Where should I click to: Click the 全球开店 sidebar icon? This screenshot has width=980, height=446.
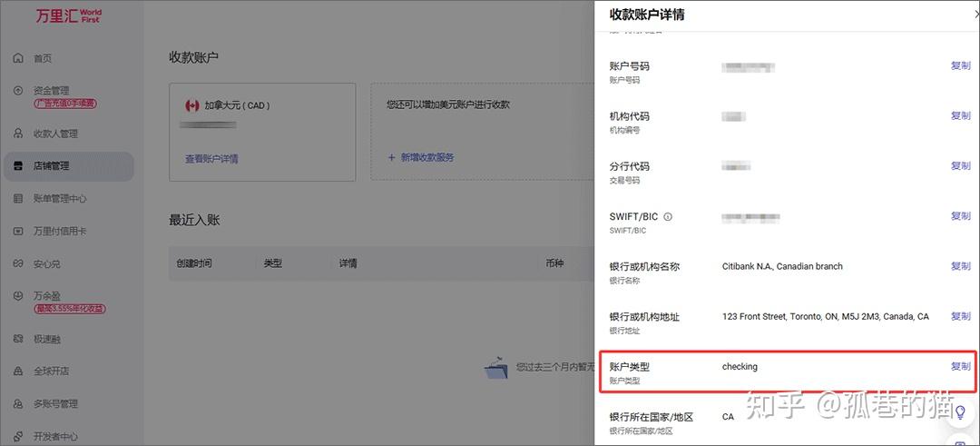pyautogui.click(x=18, y=371)
